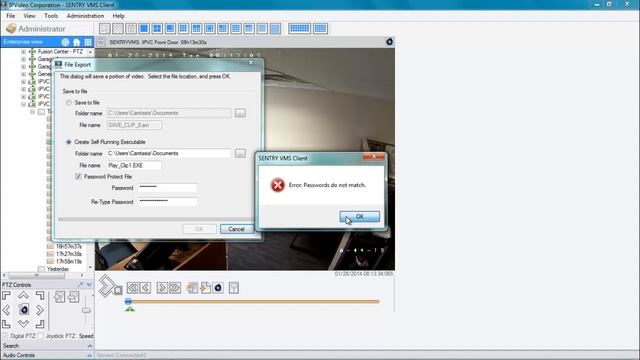Click the greyed browse button for Save to file
Screen dimensions: 640x360
[240, 113]
